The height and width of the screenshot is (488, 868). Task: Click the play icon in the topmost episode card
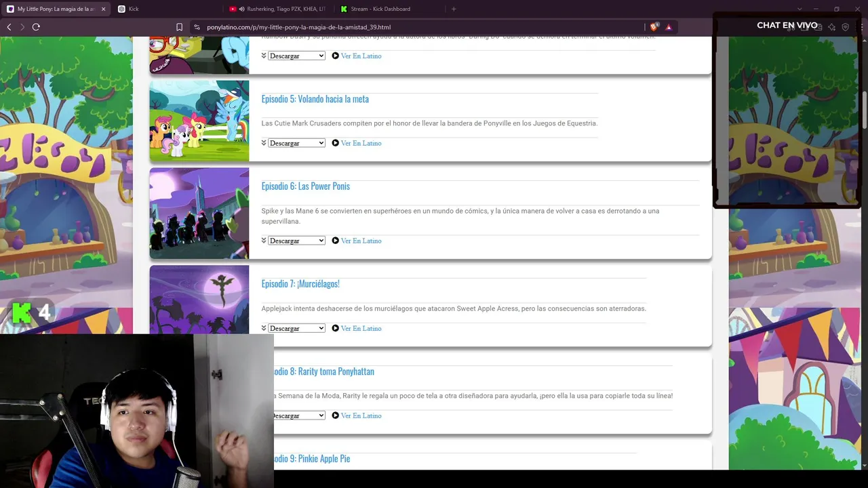pyautogui.click(x=335, y=56)
